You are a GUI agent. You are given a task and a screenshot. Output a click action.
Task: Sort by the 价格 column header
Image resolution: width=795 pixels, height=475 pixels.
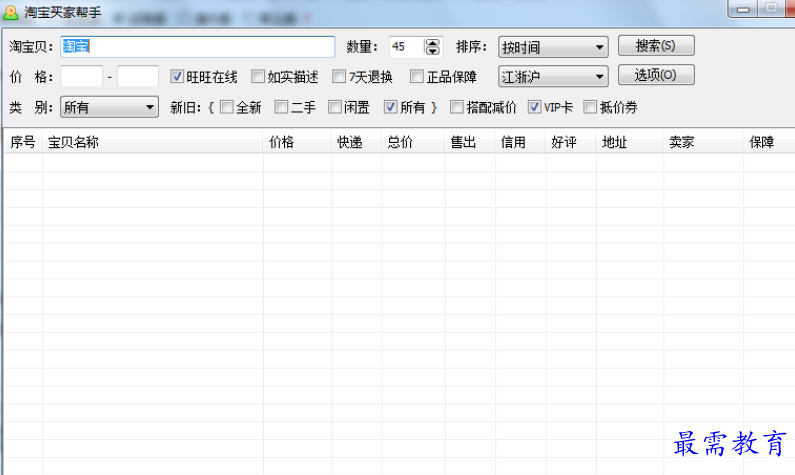(x=297, y=142)
